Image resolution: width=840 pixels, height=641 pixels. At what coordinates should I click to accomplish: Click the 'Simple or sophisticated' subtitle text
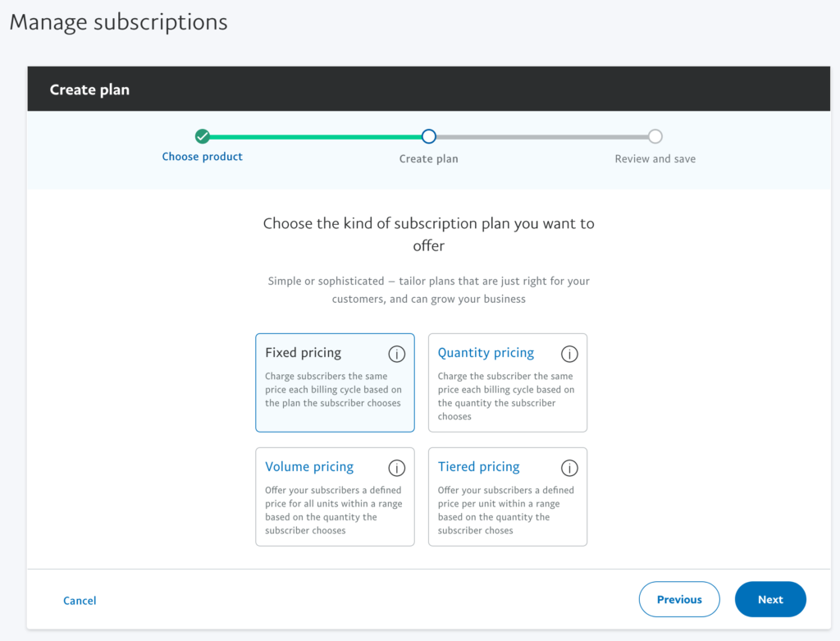click(428, 290)
